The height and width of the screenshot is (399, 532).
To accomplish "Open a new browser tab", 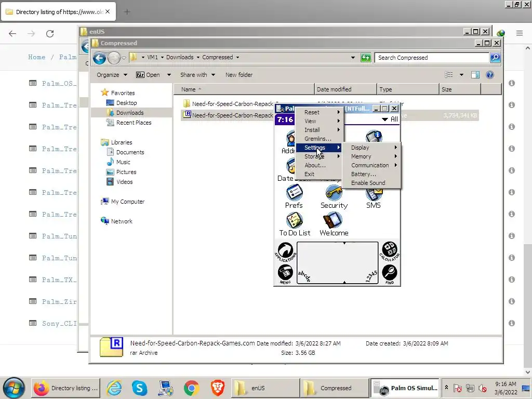I will tap(127, 12).
